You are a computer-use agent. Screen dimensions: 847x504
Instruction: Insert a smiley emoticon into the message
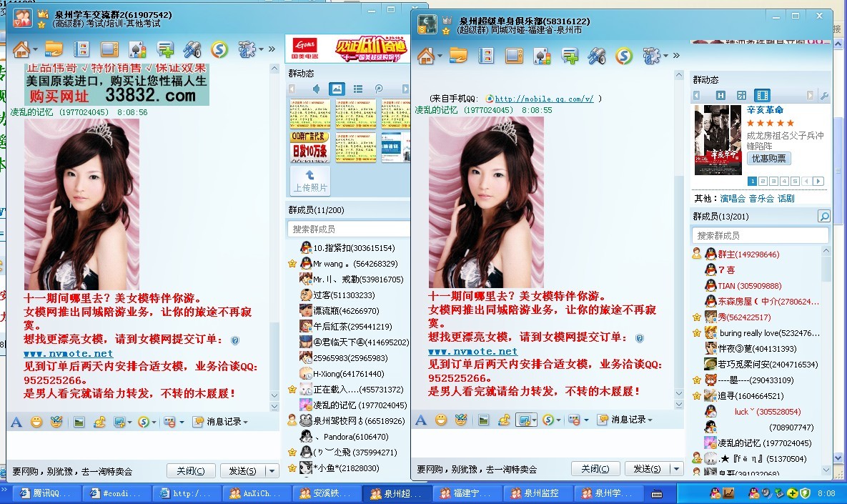click(441, 420)
